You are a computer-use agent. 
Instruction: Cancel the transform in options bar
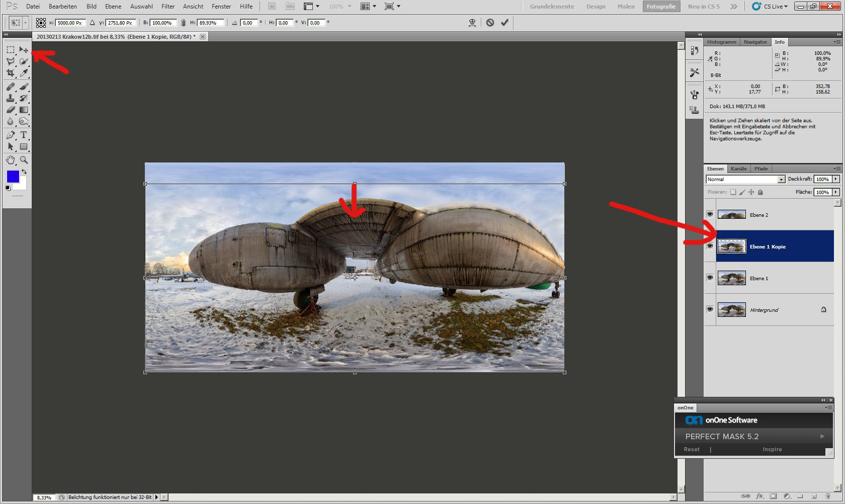(490, 23)
